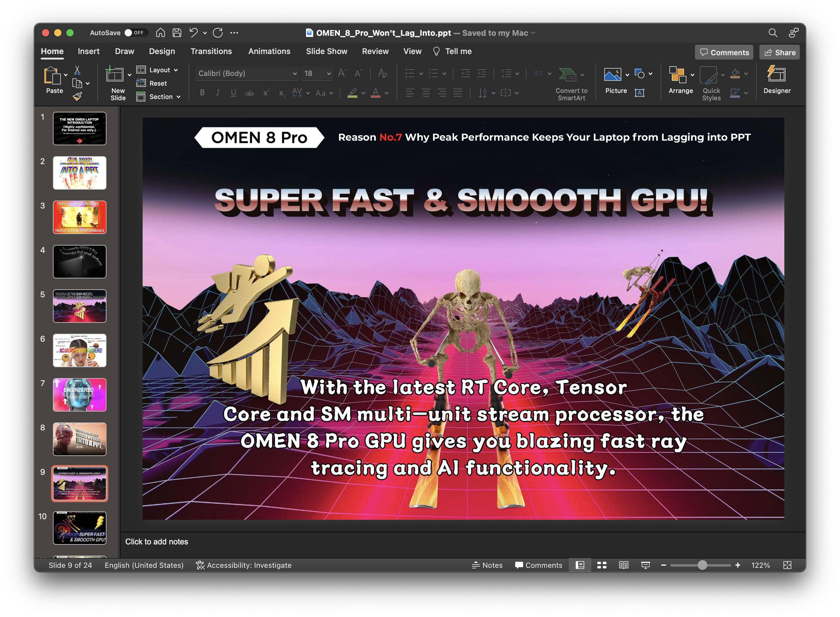The image size is (840, 617).
Task: Open the Calibri (Body) font dropdown
Action: click(x=294, y=74)
